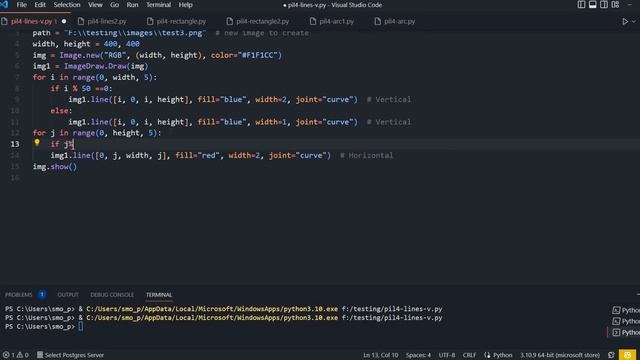Open the Edit menu
Image resolution: width=640 pixels, height=360 pixels.
[40, 5]
